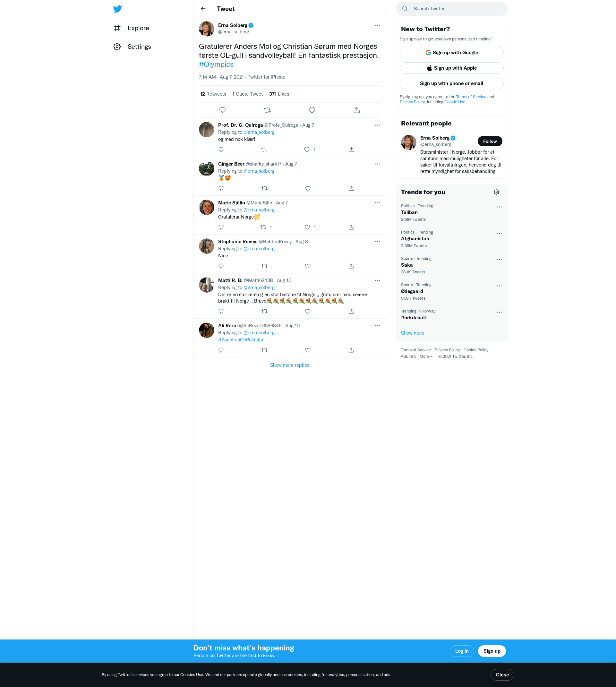Screen dimensions: 616x687
Task: Retweet Marie Sjölin's reply
Action: 264,227
